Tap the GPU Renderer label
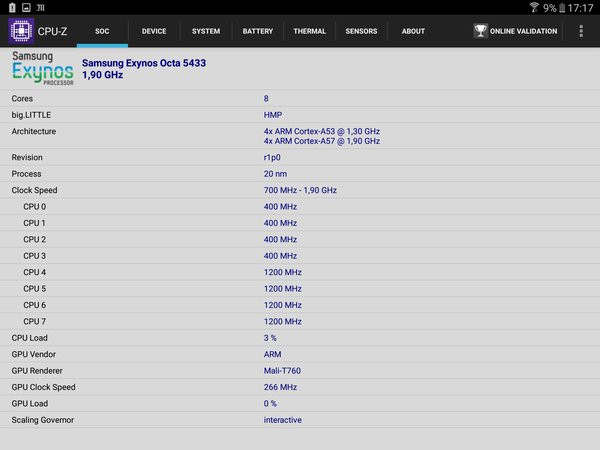Image resolution: width=600 pixels, height=450 pixels. point(37,371)
